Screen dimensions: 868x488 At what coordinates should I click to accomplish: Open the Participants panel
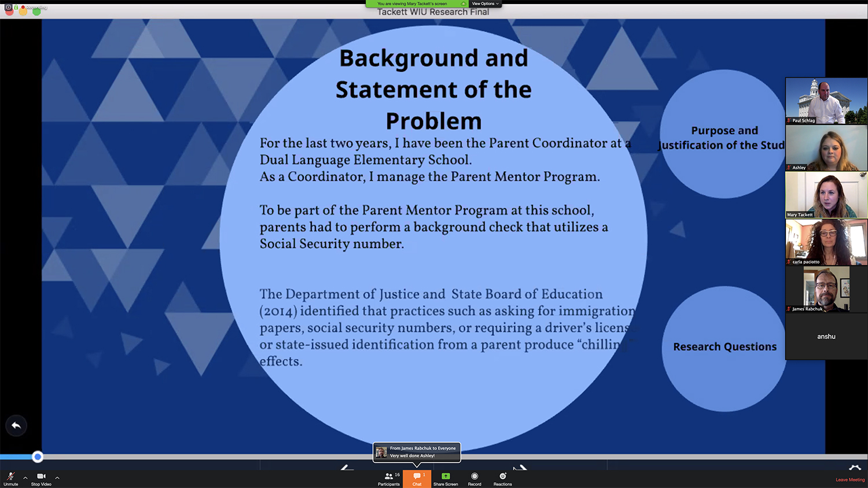point(389,478)
